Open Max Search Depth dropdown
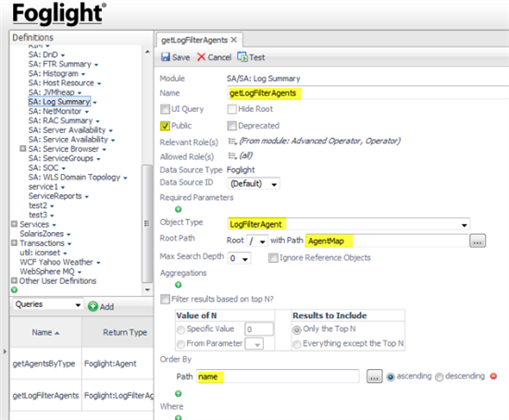Viewport: 509px width, 420px height. tap(240, 258)
